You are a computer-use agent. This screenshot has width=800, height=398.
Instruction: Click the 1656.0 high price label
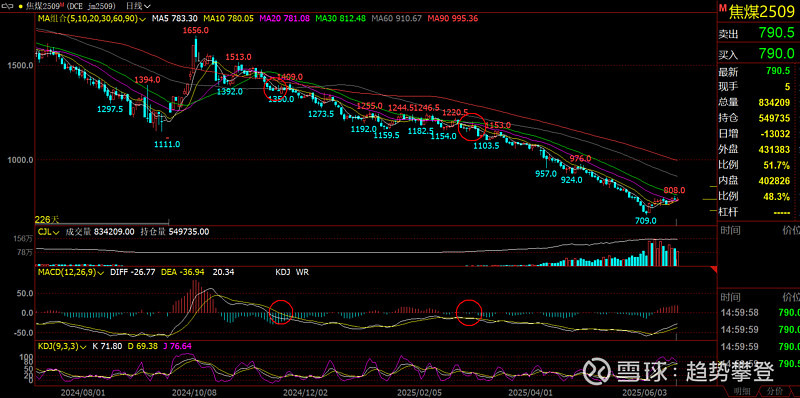point(196,31)
